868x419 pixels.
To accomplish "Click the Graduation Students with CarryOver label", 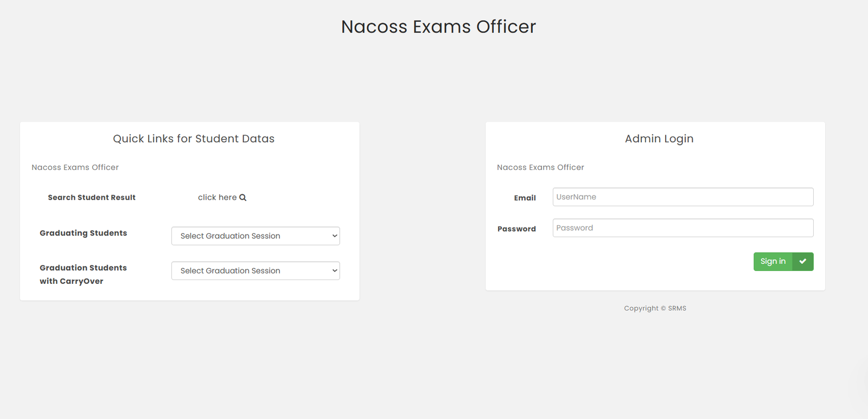I will (x=83, y=274).
